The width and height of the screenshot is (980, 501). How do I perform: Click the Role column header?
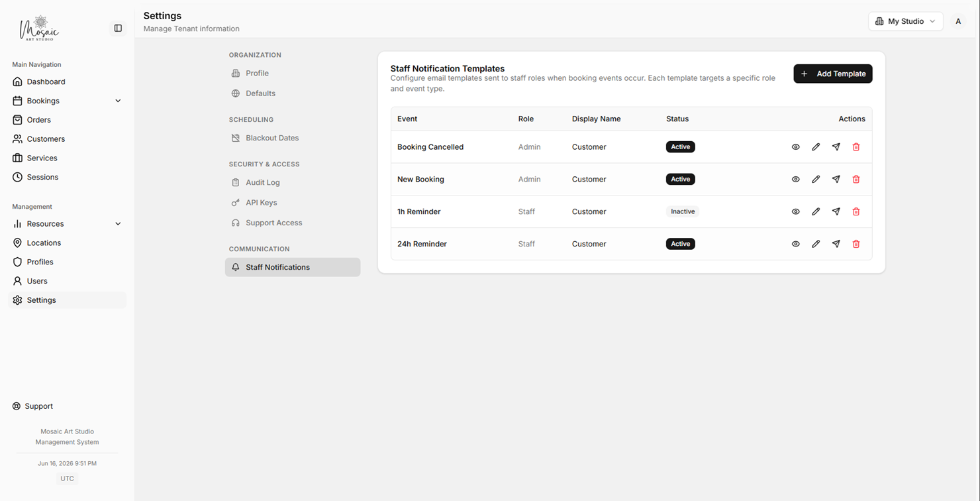tap(526, 119)
